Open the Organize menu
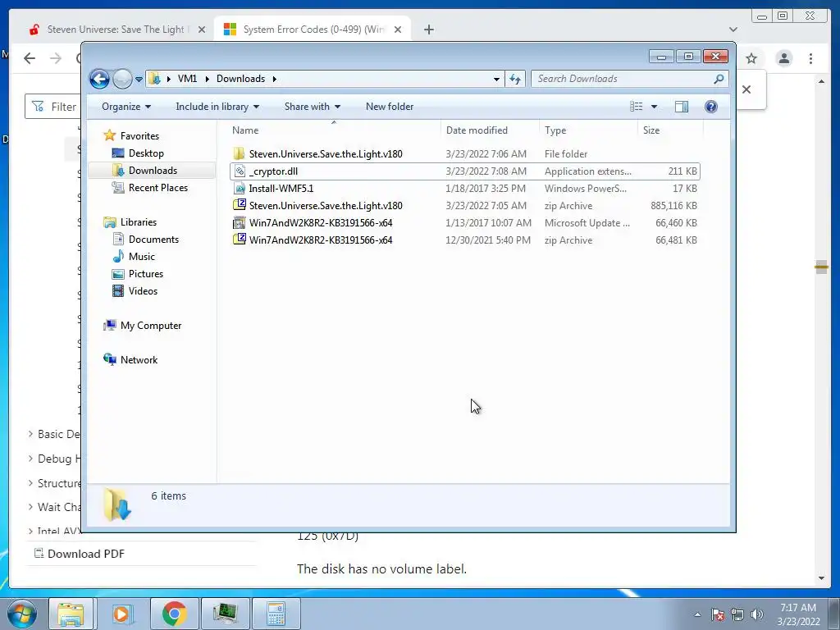The image size is (840, 630). click(126, 107)
